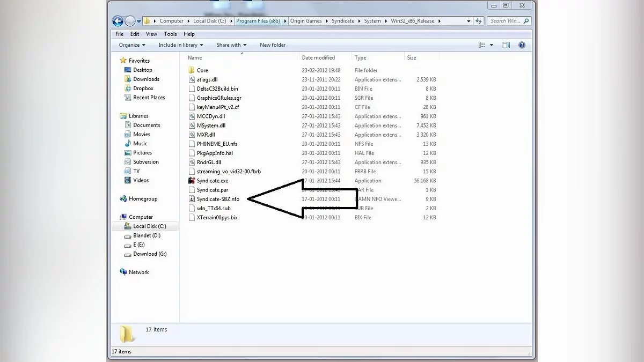Select Recent Places in navigation pane

click(x=149, y=98)
